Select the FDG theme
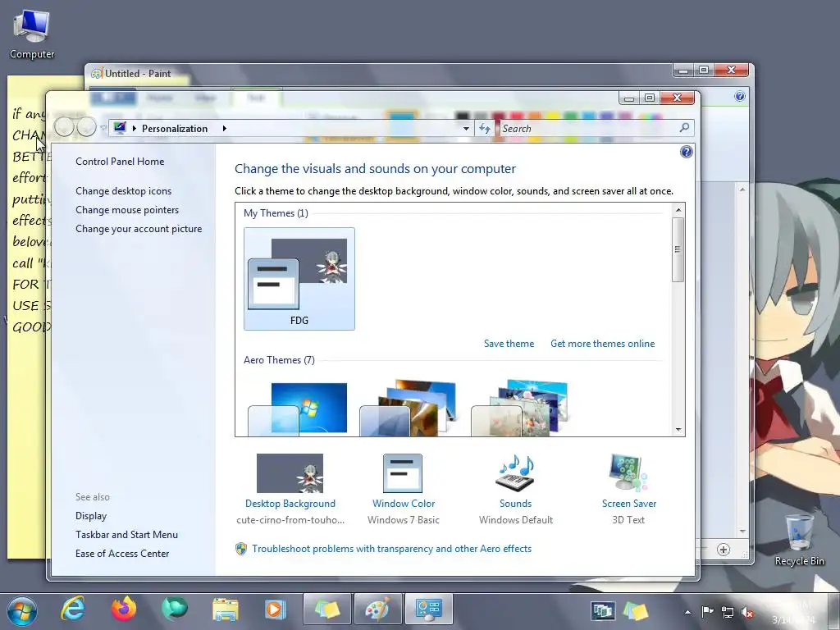Image resolution: width=840 pixels, height=630 pixels. [299, 279]
